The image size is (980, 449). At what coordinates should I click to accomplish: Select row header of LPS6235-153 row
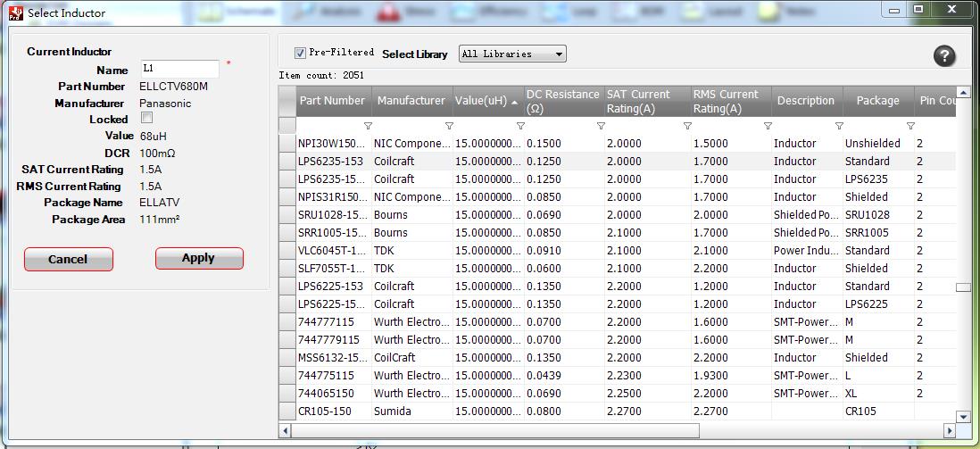[x=287, y=162]
